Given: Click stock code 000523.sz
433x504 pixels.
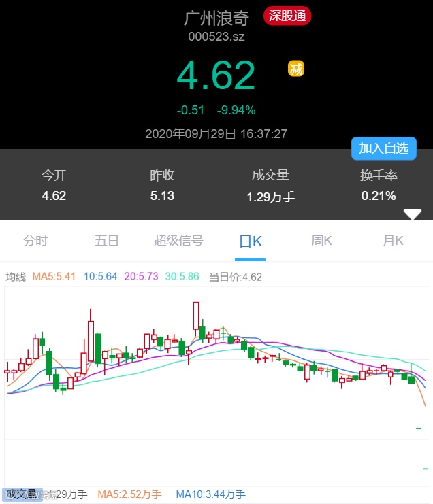Looking at the screenshot, I should coord(216,37).
